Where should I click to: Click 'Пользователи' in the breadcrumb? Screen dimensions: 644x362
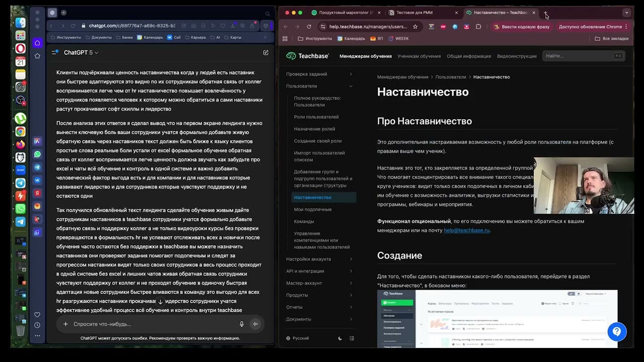click(x=451, y=77)
